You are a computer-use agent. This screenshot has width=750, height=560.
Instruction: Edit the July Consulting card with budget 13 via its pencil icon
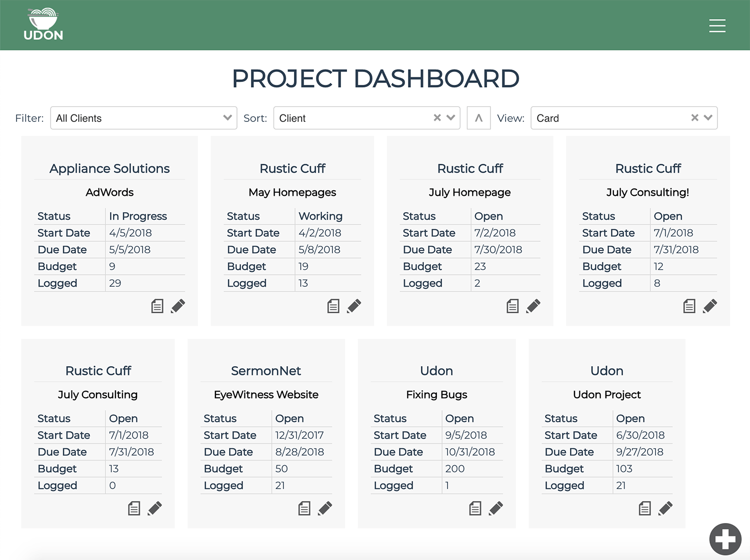(x=154, y=508)
